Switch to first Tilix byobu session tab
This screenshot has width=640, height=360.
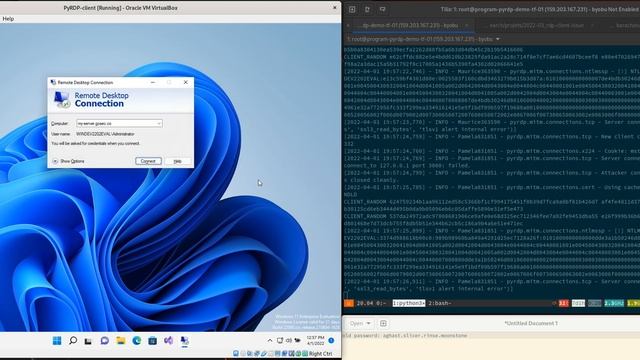point(410,25)
